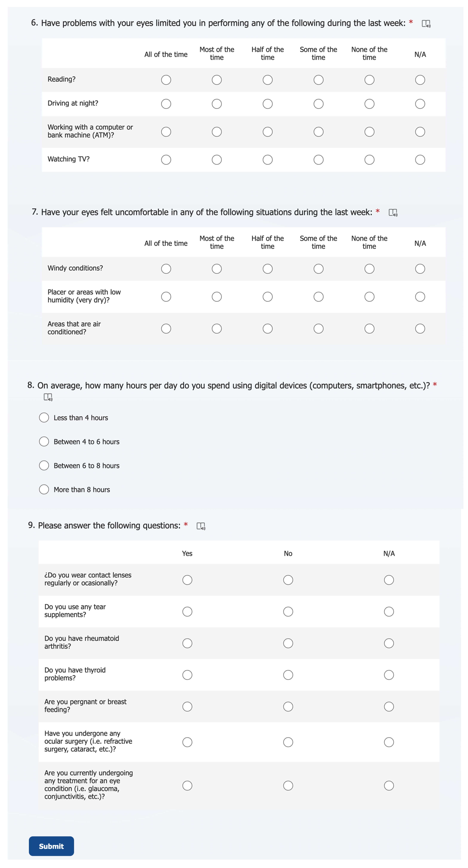Submit the questionnaire form
The image size is (468, 868).
click(51, 846)
